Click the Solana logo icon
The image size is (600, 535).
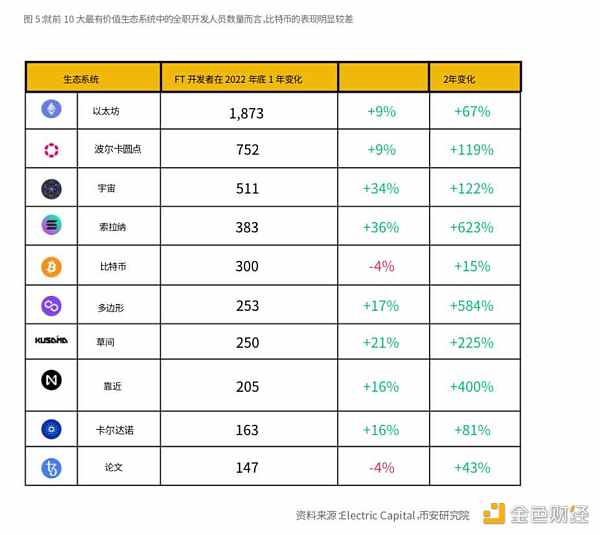(x=50, y=227)
